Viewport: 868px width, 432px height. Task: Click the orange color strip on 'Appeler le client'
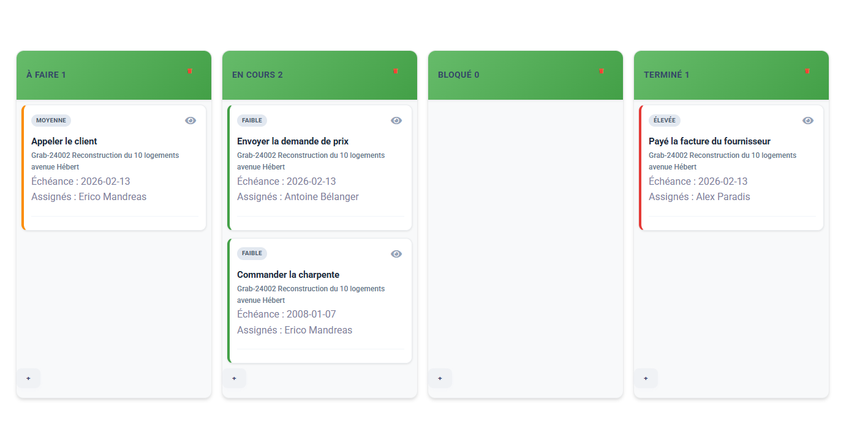(23, 168)
